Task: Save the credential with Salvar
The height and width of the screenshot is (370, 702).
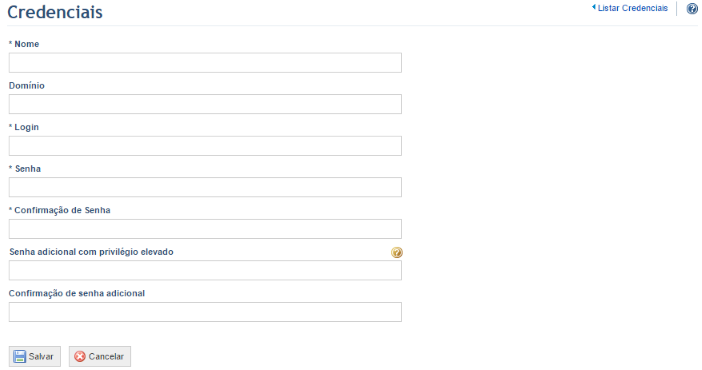Action: 34,357
